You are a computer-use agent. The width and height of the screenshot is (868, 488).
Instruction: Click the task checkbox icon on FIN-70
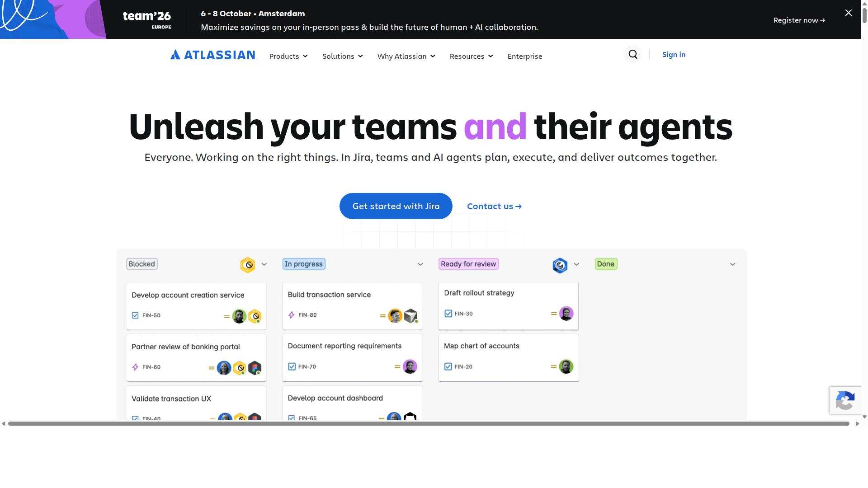[x=292, y=366]
